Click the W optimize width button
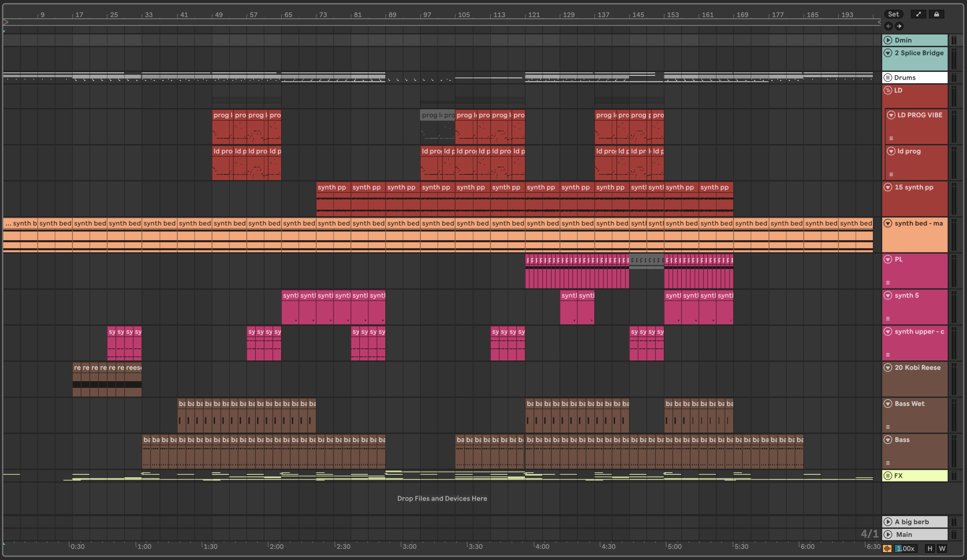967x560 pixels. tap(942, 549)
